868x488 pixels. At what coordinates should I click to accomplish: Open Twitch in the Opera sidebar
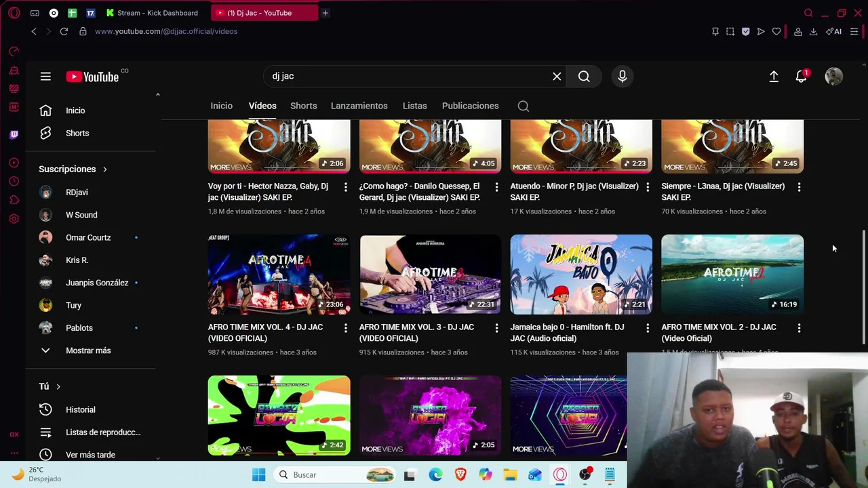coord(14,135)
